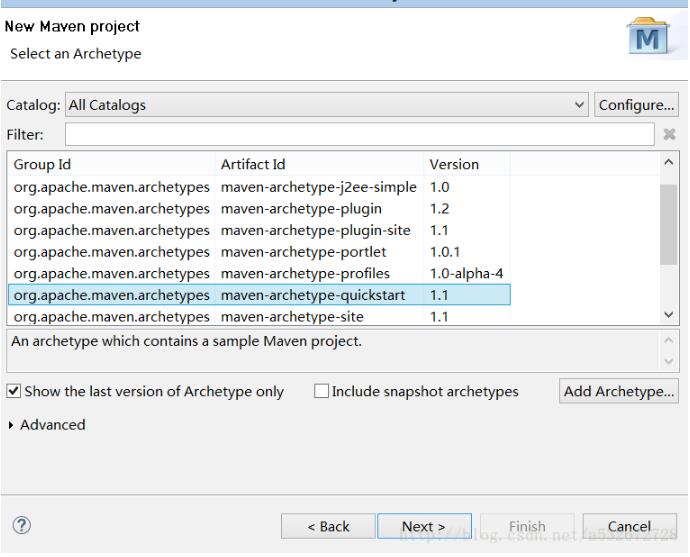Open help with the question mark icon

point(20,526)
